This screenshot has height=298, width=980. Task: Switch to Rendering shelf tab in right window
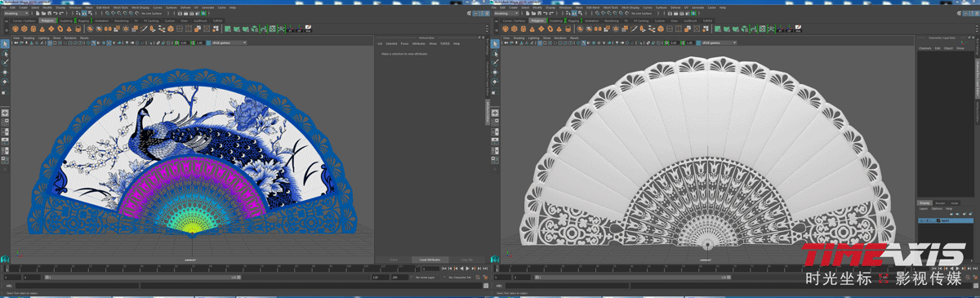[612, 20]
